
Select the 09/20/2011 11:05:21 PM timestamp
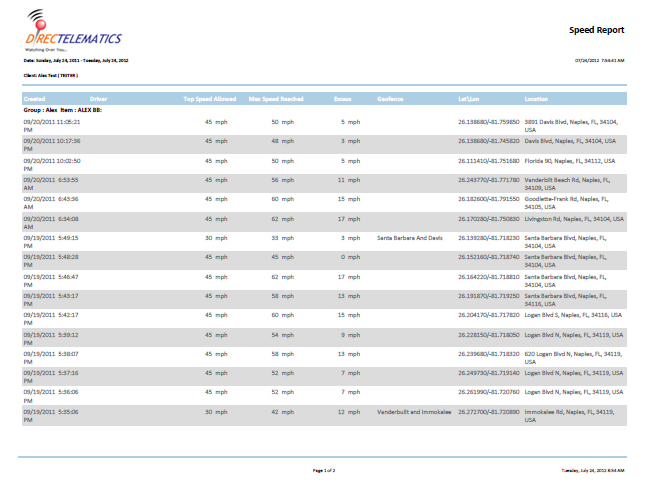click(57, 124)
